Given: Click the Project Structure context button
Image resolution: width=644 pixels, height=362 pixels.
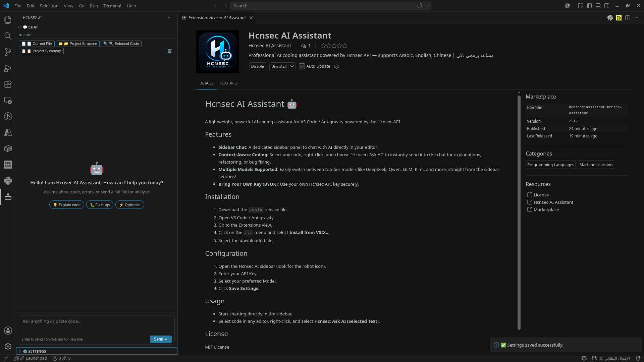Looking at the screenshot, I should (x=77, y=44).
